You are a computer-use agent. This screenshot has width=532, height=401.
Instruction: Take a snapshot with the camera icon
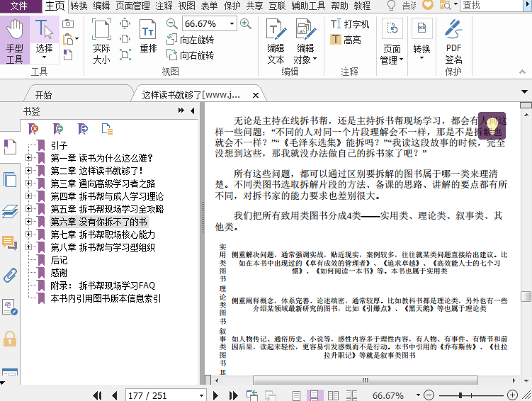tap(68, 23)
